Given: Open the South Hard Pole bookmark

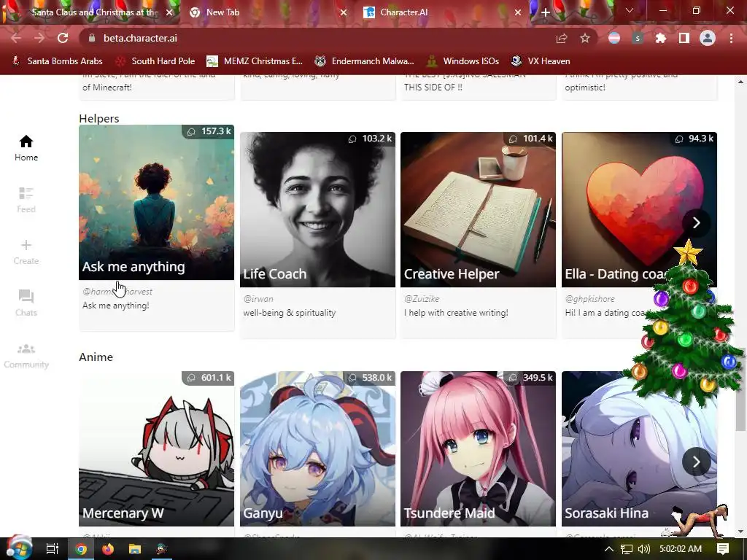Looking at the screenshot, I should [x=156, y=61].
